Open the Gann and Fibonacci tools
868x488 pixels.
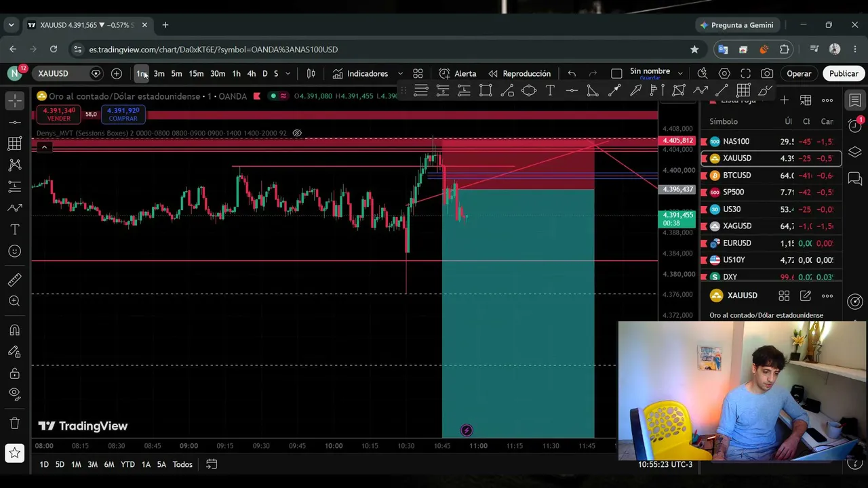point(14,143)
